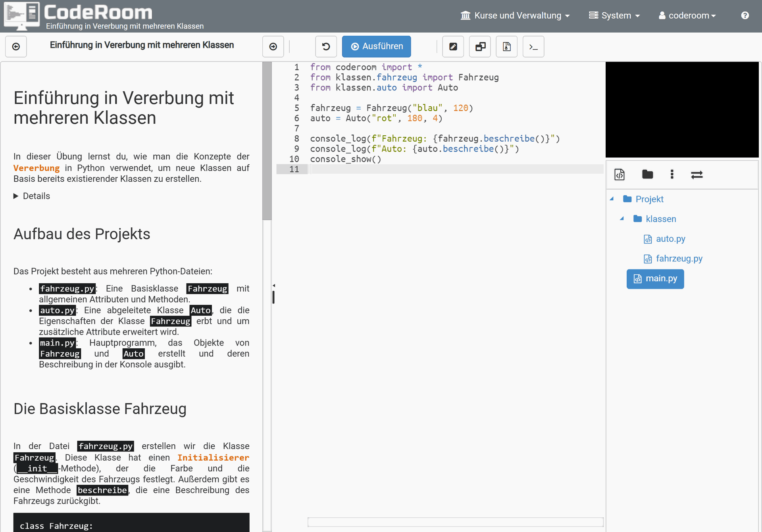The width and height of the screenshot is (762, 532).
Task: Run code with Ausführen button
Action: coord(376,46)
